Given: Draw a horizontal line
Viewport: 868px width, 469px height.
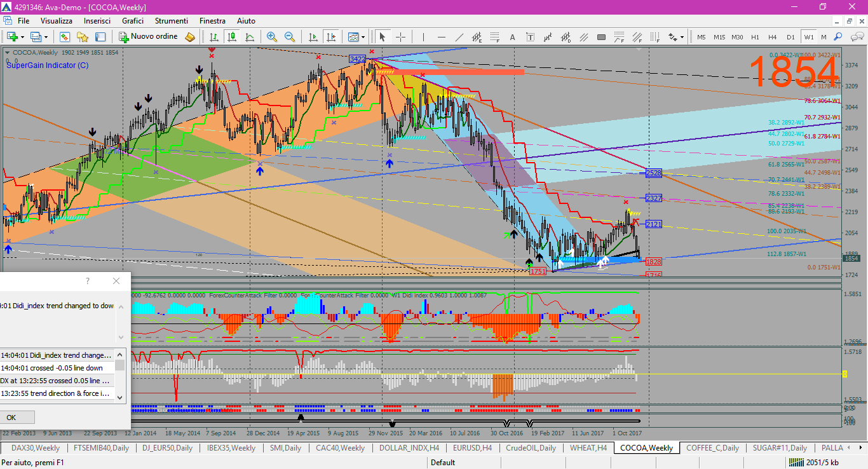Looking at the screenshot, I should pos(442,37).
